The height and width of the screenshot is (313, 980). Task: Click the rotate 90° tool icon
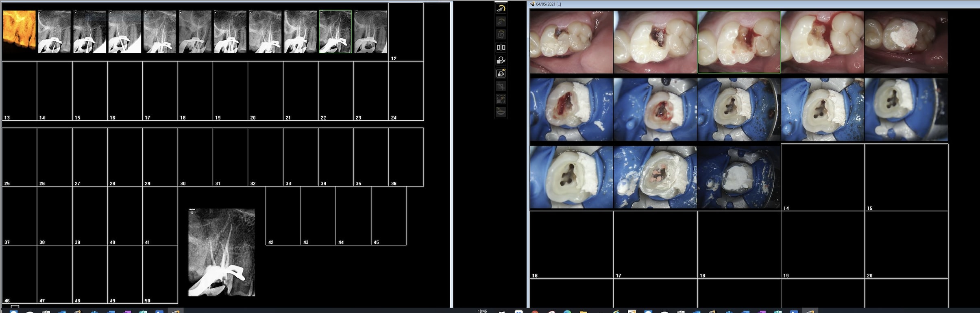coord(501,22)
